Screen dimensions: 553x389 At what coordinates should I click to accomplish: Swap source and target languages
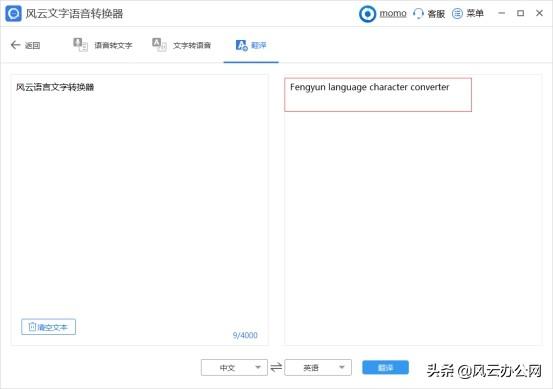click(x=276, y=367)
